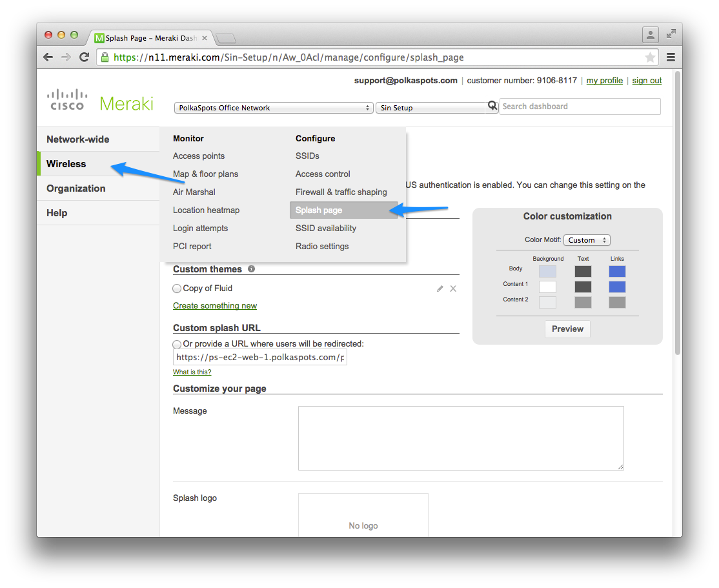Click the sign out link
This screenshot has width=719, height=588.
click(647, 81)
